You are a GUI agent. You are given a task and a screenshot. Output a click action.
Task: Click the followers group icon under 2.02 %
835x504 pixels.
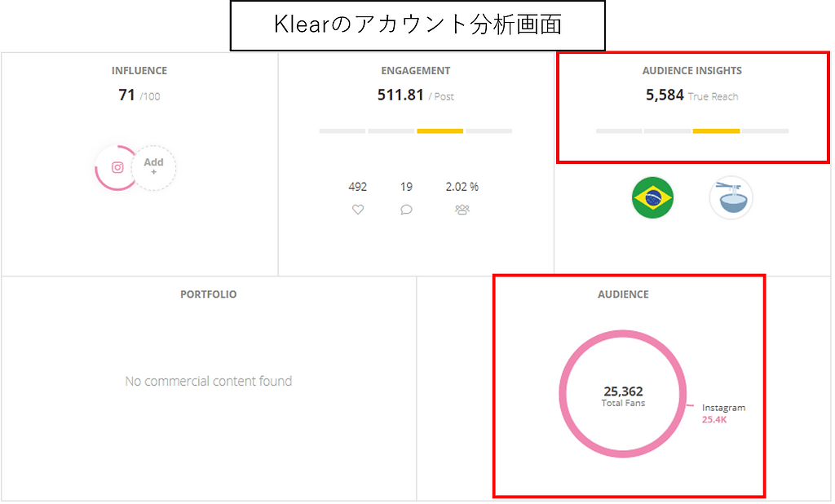462,210
